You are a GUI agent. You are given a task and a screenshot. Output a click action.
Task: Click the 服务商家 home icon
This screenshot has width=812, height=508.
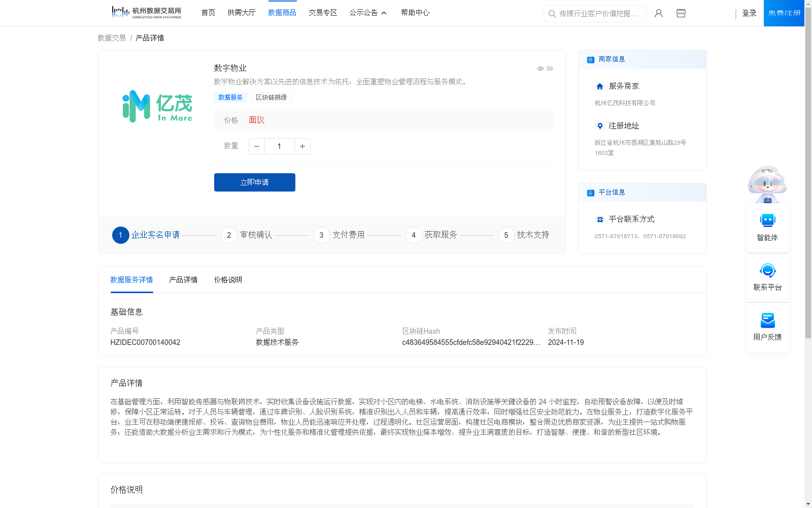(x=600, y=86)
